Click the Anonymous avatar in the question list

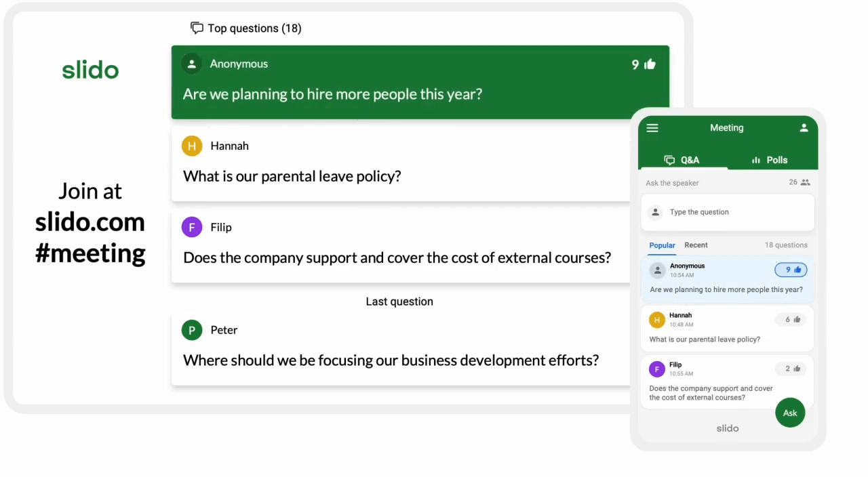(657, 270)
